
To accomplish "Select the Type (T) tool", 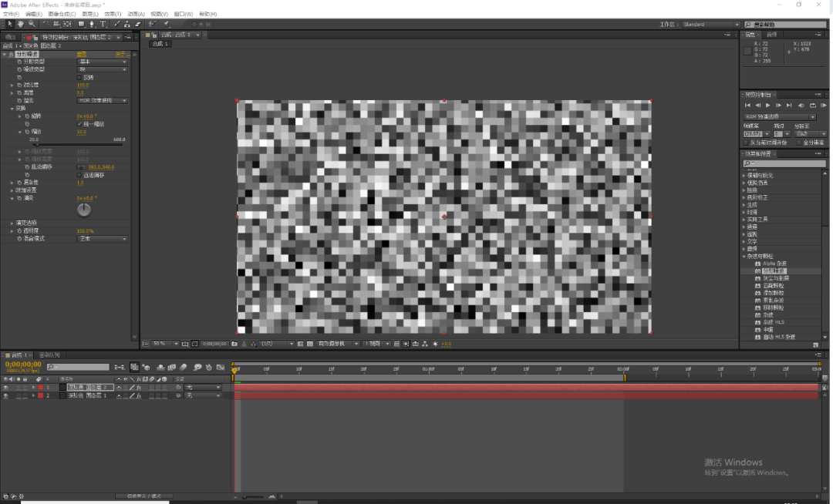I will 103,24.
